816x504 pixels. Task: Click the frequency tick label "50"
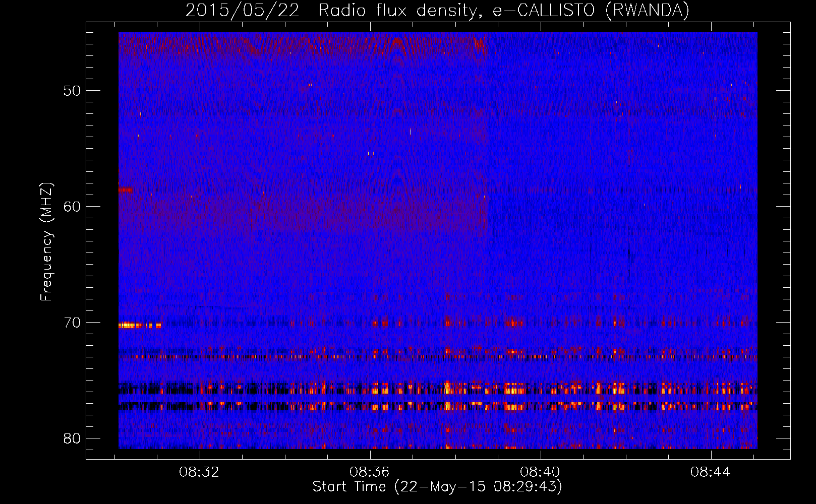[72, 91]
